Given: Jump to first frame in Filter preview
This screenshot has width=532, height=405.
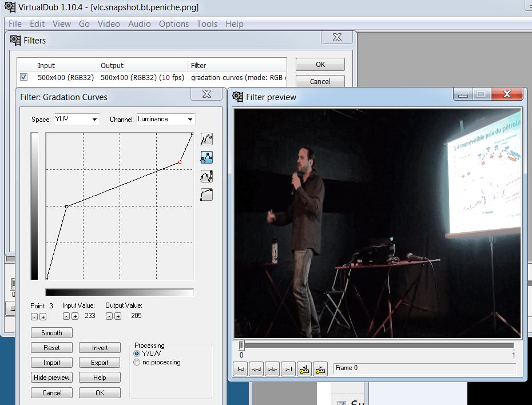Looking at the screenshot, I should pyautogui.click(x=241, y=370).
